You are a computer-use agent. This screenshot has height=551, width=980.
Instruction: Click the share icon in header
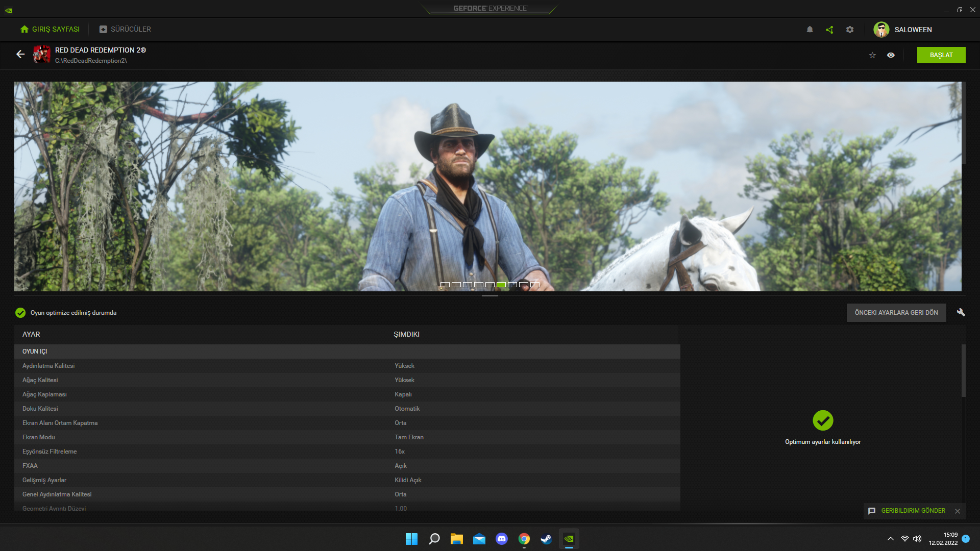coord(829,30)
